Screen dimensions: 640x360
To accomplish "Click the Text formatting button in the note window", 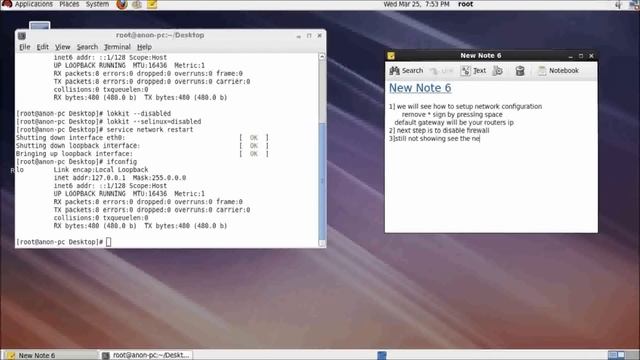I will click(473, 71).
